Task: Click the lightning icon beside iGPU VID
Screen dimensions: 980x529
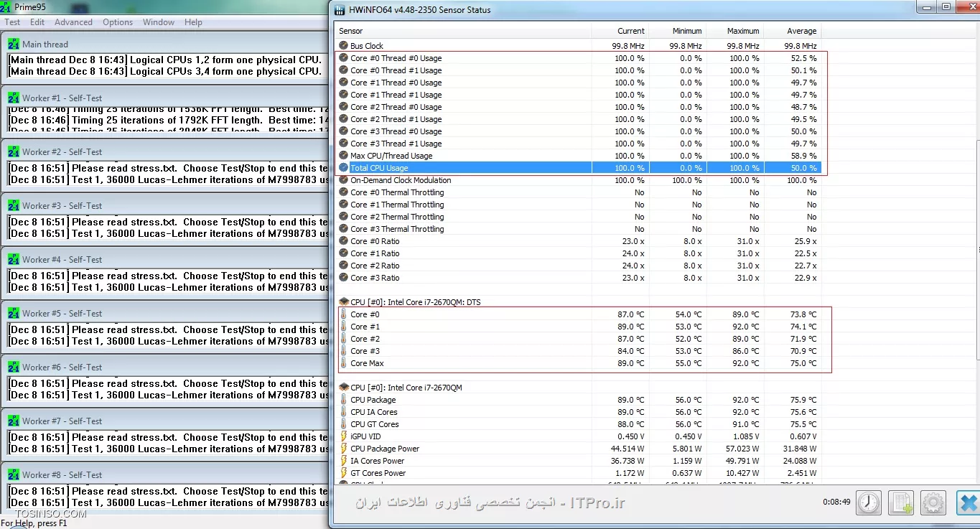Action: [343, 436]
